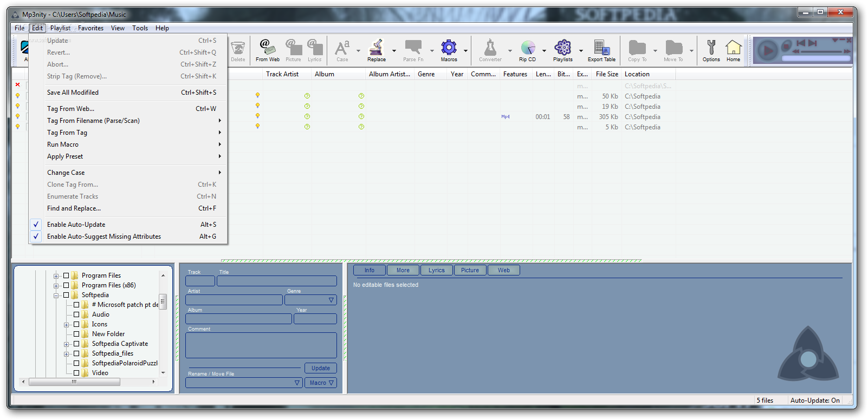Click in the Title input field

click(277, 281)
